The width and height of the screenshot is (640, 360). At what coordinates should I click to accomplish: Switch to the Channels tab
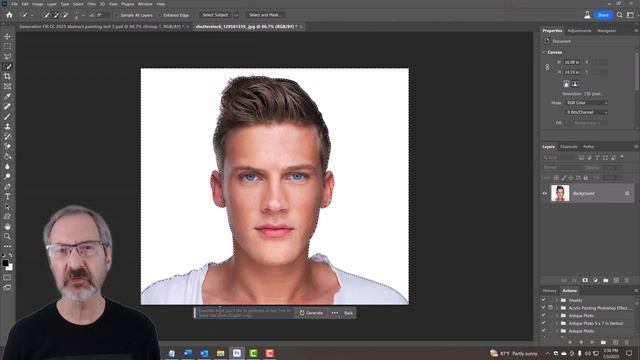(568, 147)
